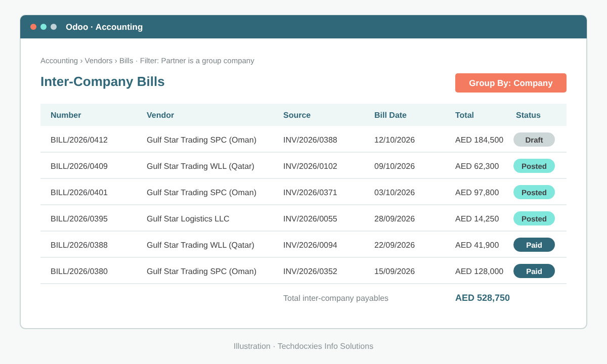The image size is (607, 364).
Task: Select source document INV/2026/0388
Action: (310, 140)
